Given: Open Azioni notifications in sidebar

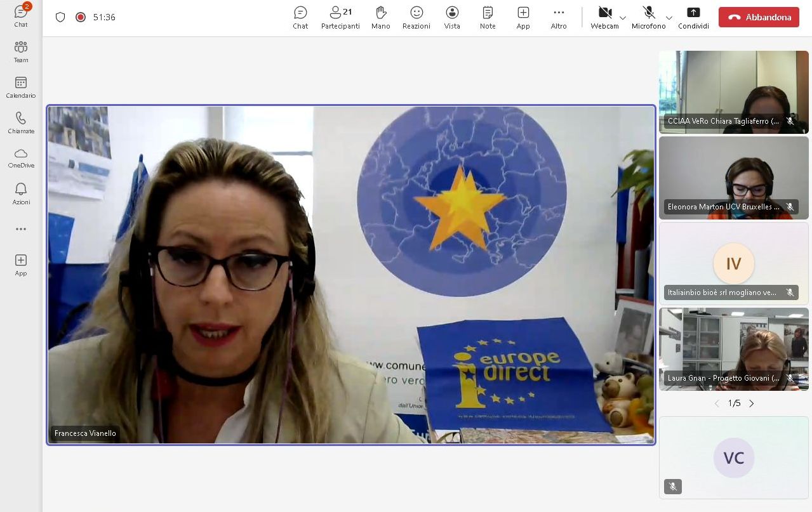Looking at the screenshot, I should 21,194.
